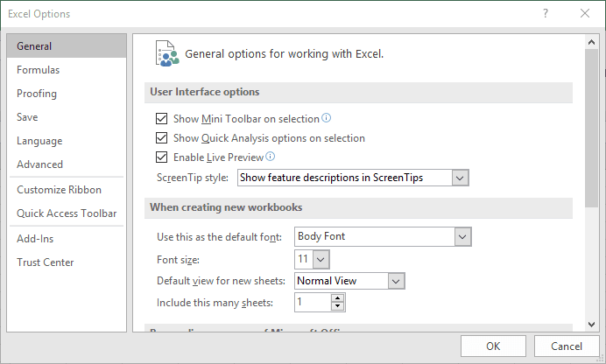Click the 'Use this as the default font:' label
Viewport: 606px width, 364px height.
(219, 237)
